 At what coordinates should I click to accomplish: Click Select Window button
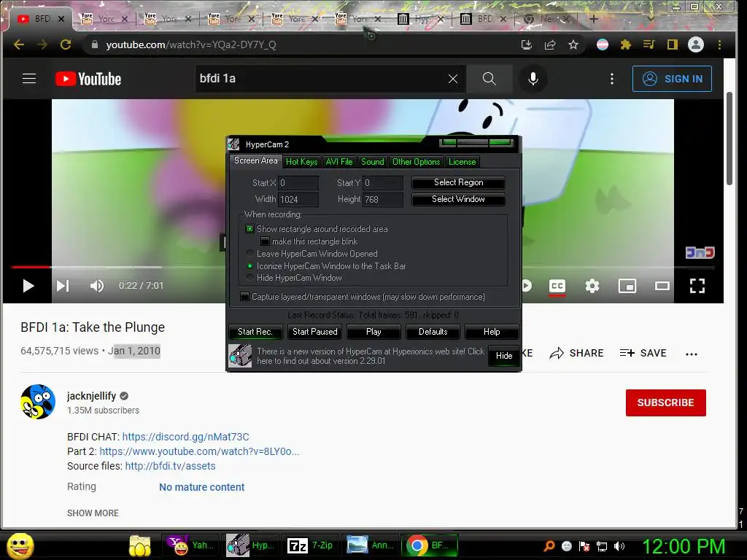(x=458, y=199)
